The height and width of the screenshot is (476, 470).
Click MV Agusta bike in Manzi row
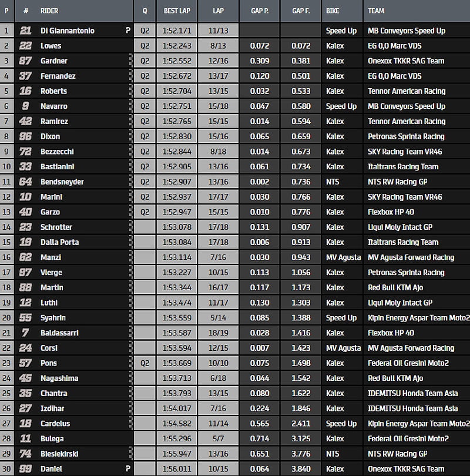344,257
